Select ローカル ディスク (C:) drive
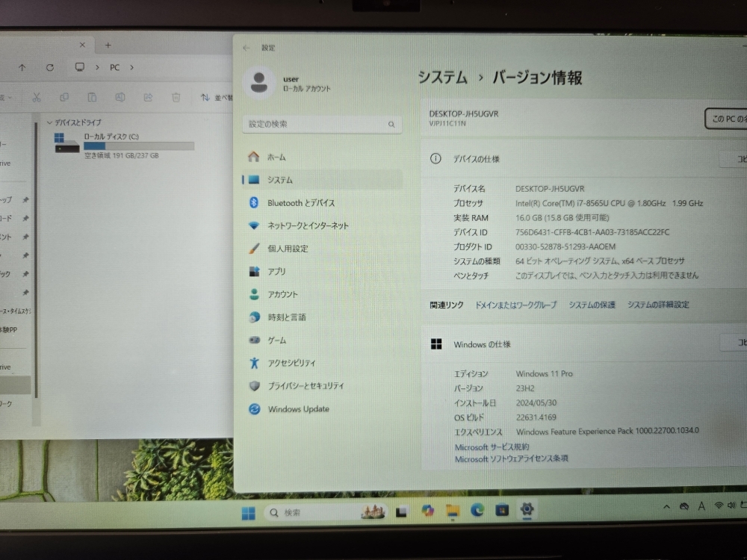The width and height of the screenshot is (747, 560). click(124, 146)
